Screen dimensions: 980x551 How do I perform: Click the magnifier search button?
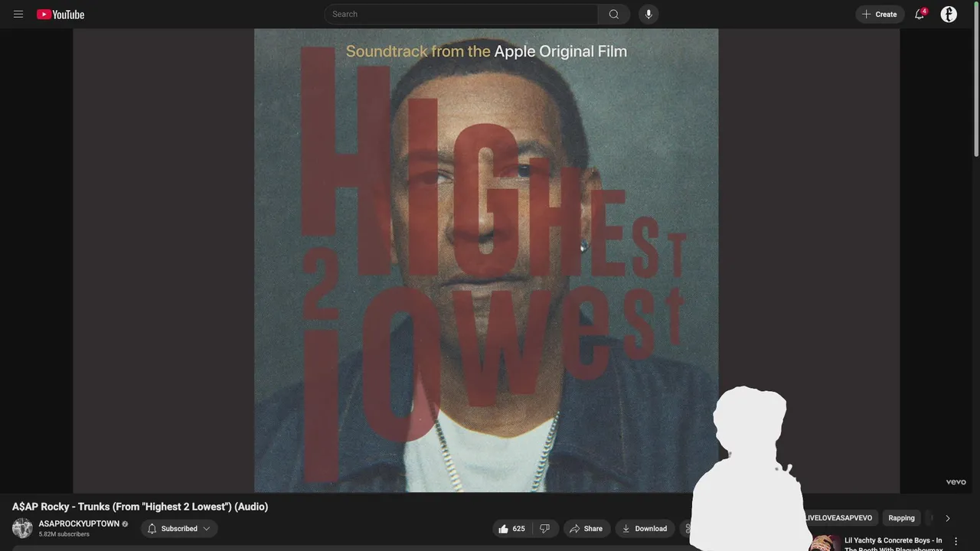click(x=614, y=14)
